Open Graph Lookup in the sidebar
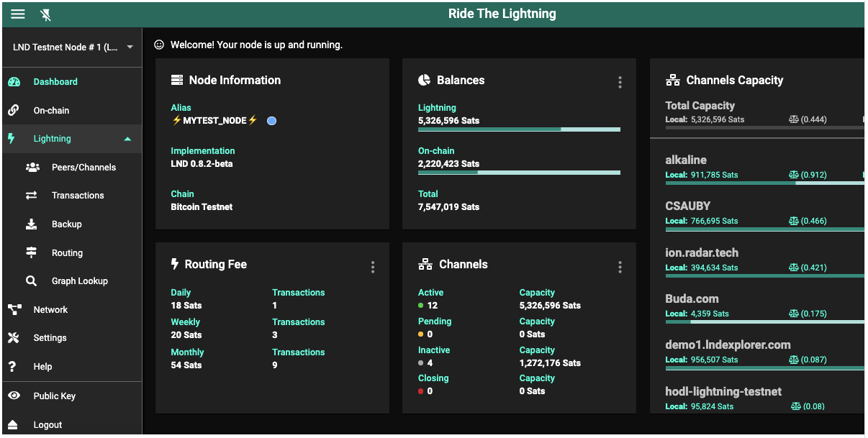The width and height of the screenshot is (868, 438). click(71, 281)
